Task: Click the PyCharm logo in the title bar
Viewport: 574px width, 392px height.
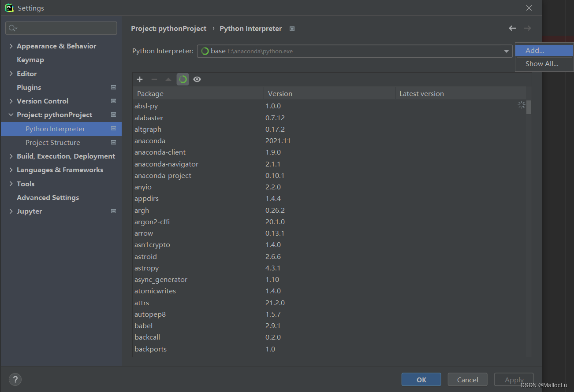Action: pos(9,8)
